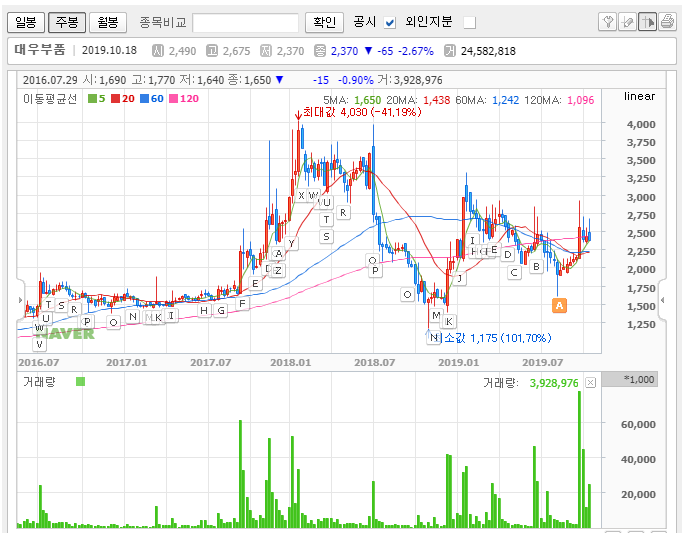Switch to the 일봉 daily tab
Screen dimensions: 685x533
pyautogui.click(x=26, y=22)
